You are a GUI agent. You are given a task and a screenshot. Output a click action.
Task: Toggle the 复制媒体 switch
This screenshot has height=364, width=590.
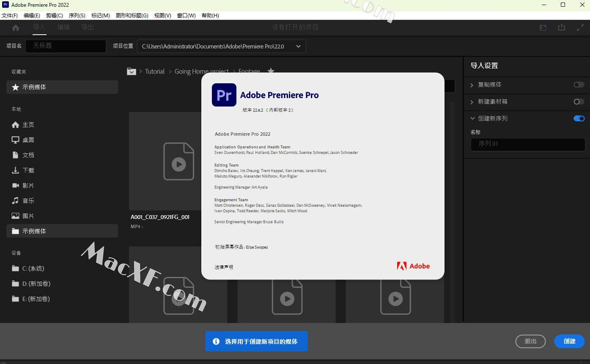click(x=579, y=85)
